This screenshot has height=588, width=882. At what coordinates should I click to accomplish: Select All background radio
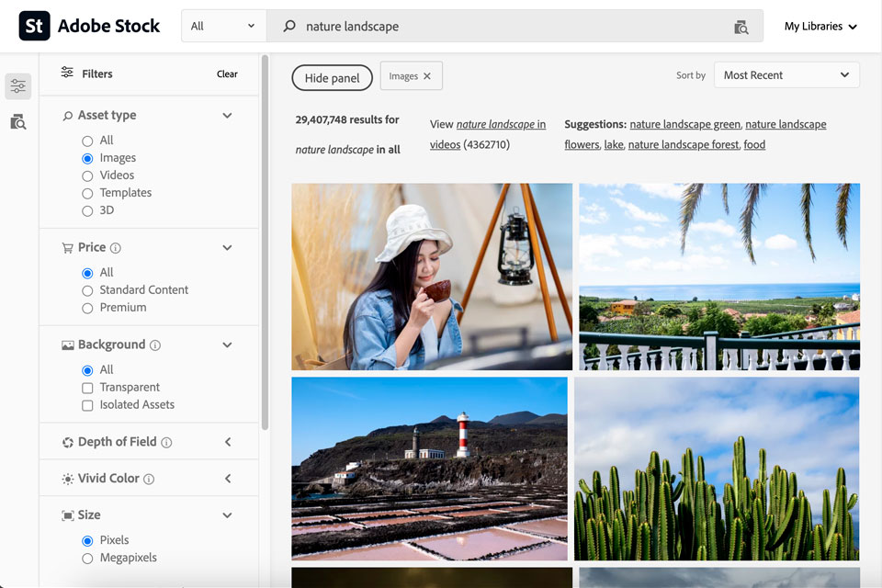[87, 371]
